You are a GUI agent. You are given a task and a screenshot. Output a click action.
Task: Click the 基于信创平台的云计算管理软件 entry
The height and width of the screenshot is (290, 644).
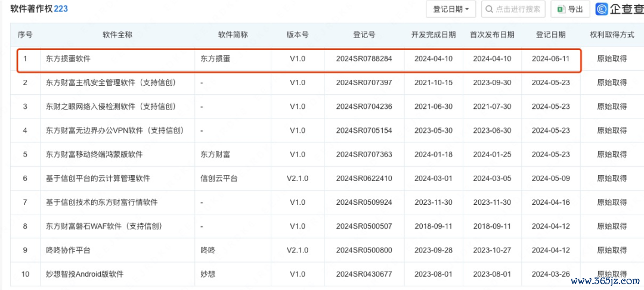tap(98, 178)
